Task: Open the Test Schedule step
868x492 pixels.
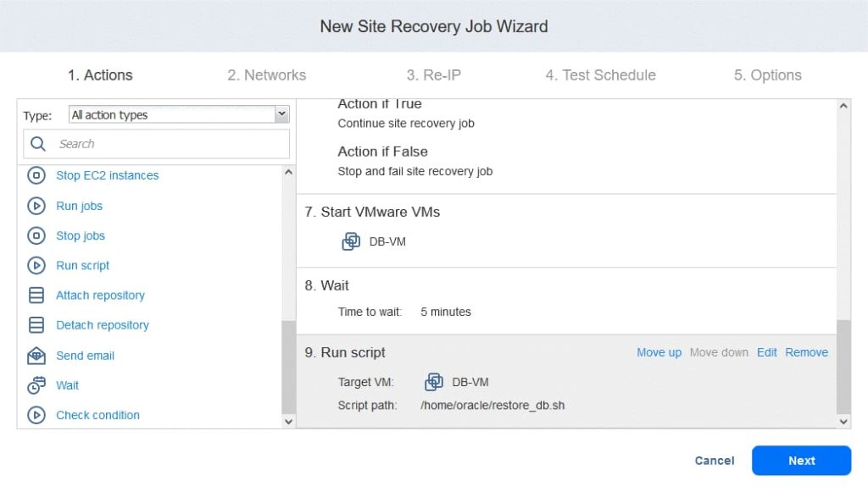Action: (600, 75)
